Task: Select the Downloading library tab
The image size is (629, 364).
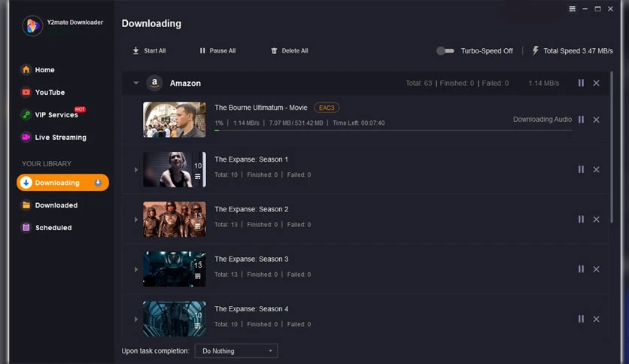Action: coord(62,183)
